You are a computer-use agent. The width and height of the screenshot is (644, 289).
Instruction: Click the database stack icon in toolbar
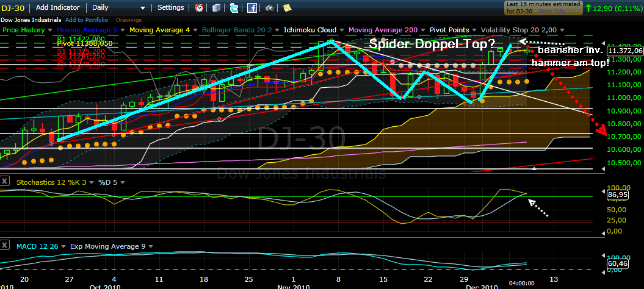click(x=217, y=7)
